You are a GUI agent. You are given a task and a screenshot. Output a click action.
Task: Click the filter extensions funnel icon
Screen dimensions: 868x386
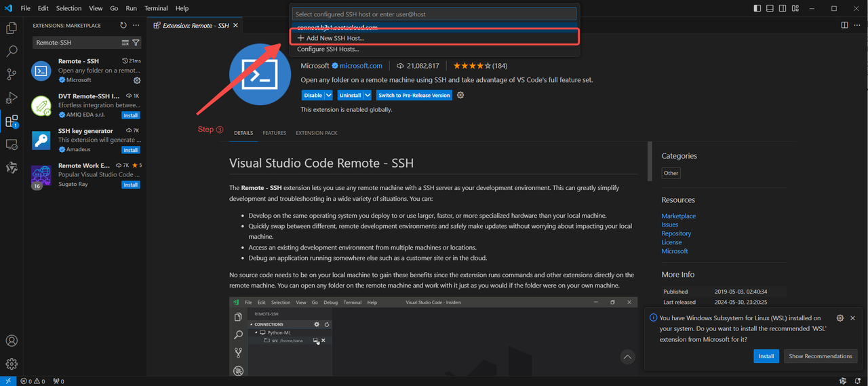click(x=136, y=43)
